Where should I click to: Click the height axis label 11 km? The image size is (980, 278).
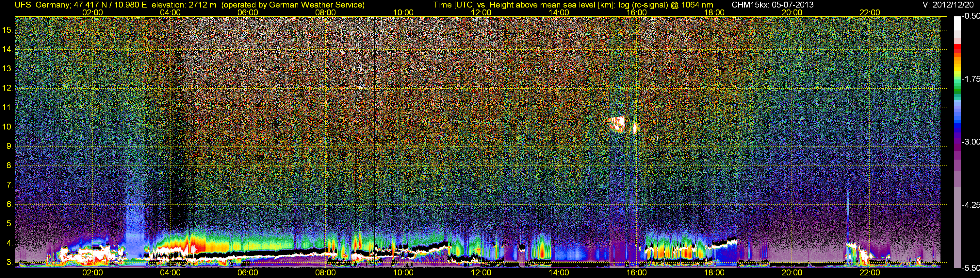tap(8, 107)
